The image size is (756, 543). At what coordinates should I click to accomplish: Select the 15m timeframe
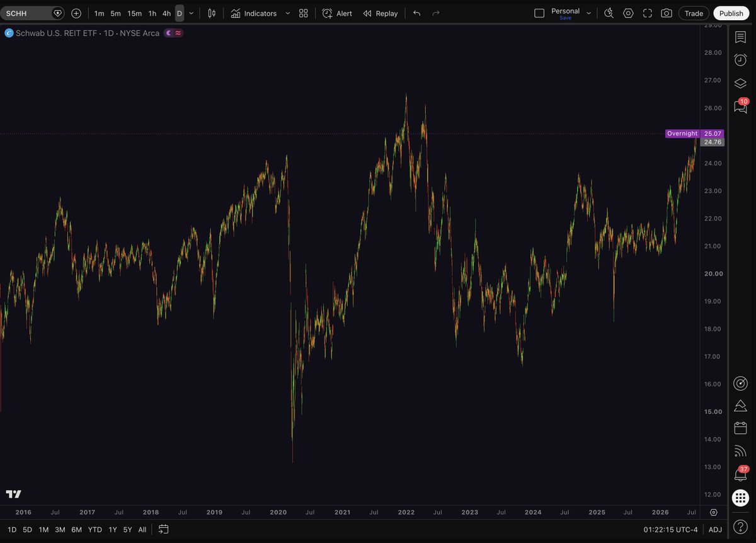134,13
